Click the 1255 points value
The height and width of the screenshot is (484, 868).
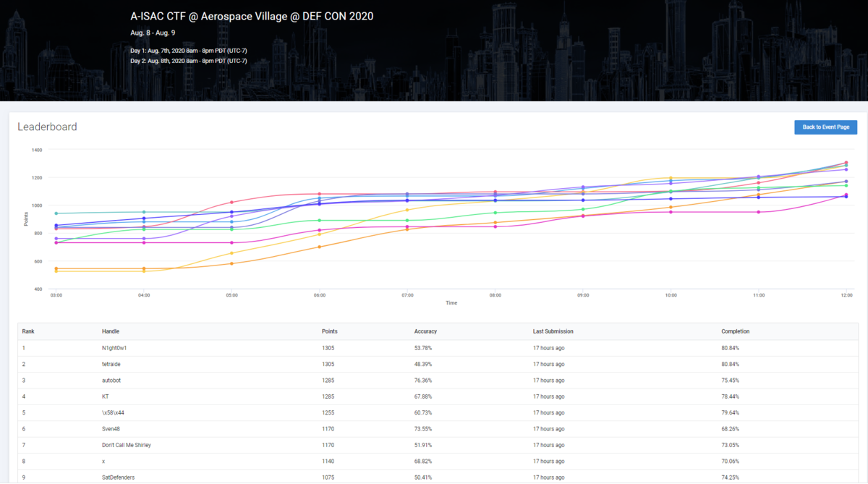tap(328, 412)
